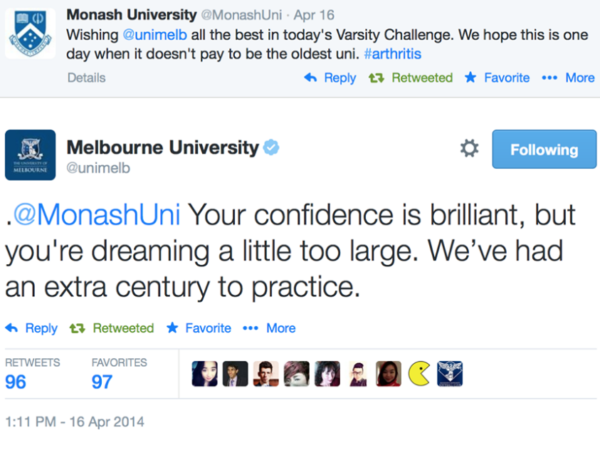
Task: Toggle Retweeted on Monash tweet
Action: point(411,77)
